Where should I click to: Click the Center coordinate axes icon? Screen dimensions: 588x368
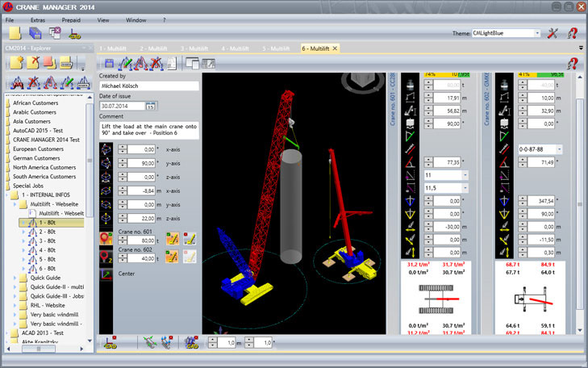tap(106, 274)
